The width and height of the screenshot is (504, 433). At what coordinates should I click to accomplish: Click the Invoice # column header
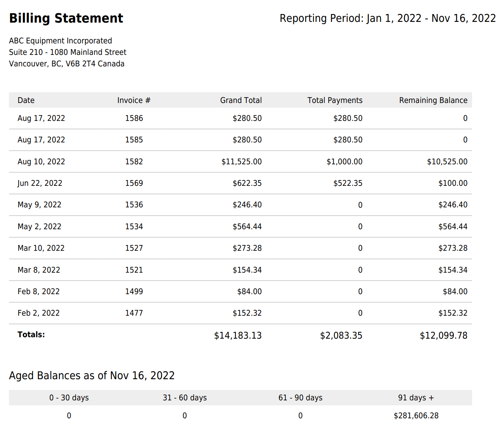click(134, 100)
